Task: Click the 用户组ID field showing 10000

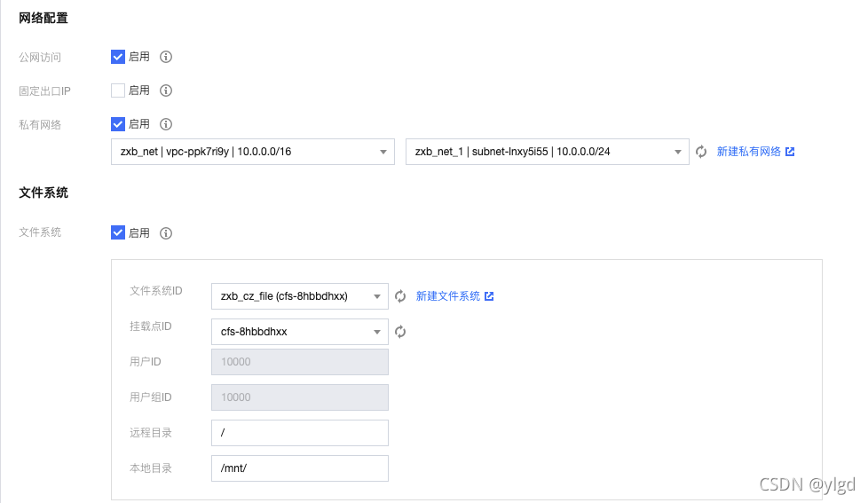Action: [299, 397]
